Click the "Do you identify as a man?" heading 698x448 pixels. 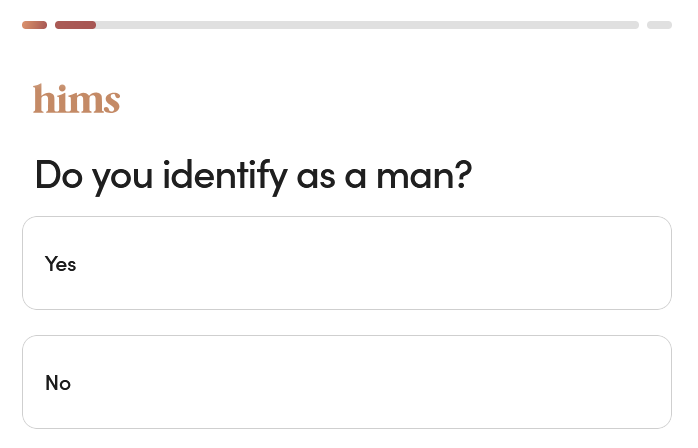252,176
